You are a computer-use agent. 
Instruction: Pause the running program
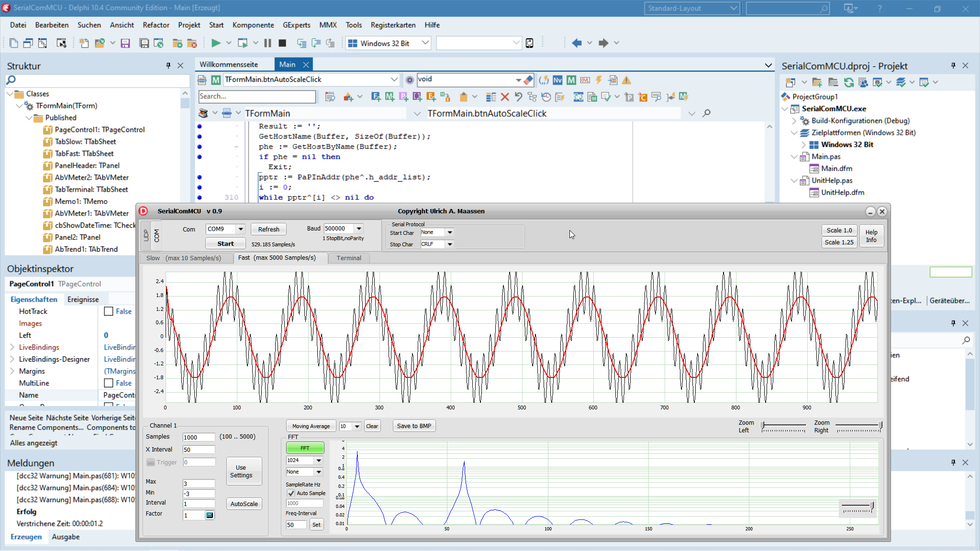pos(267,43)
